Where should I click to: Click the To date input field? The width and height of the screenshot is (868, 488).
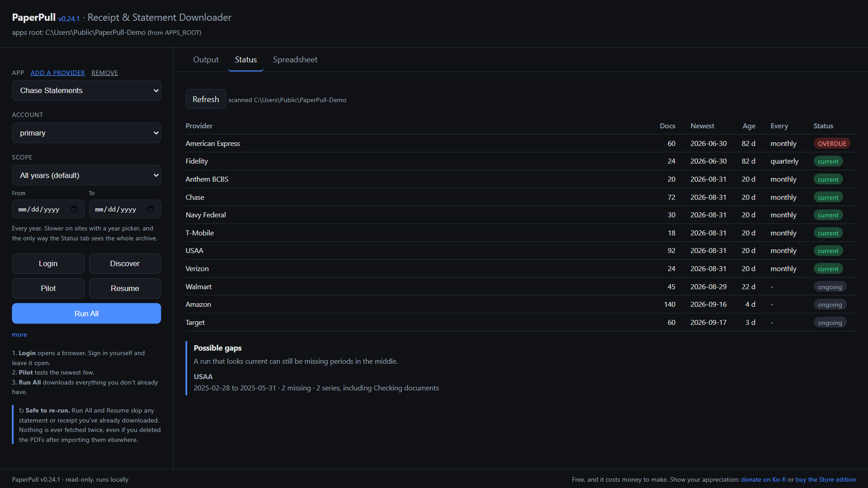pos(125,209)
